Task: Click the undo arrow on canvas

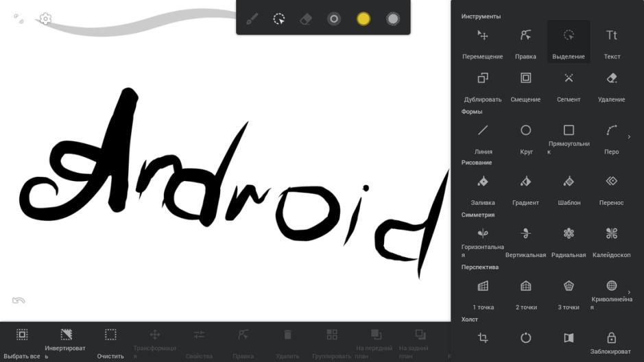Action: 19,300
